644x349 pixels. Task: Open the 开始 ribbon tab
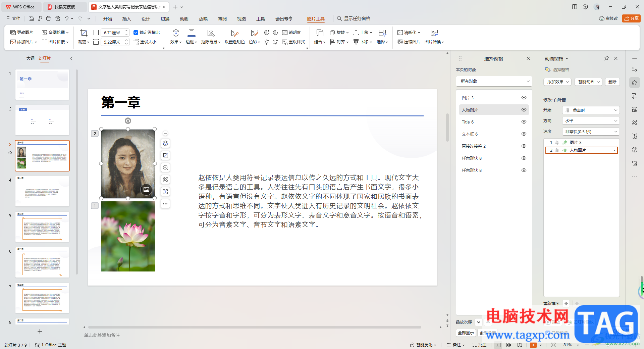pos(108,19)
